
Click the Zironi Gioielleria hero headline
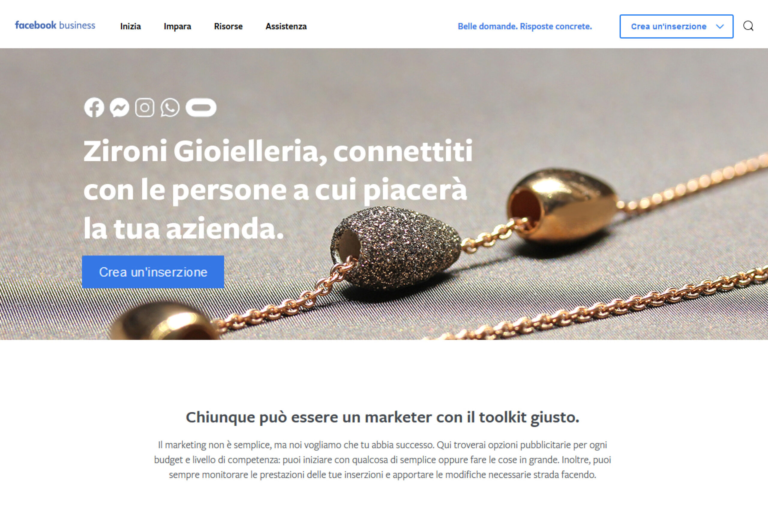point(278,190)
